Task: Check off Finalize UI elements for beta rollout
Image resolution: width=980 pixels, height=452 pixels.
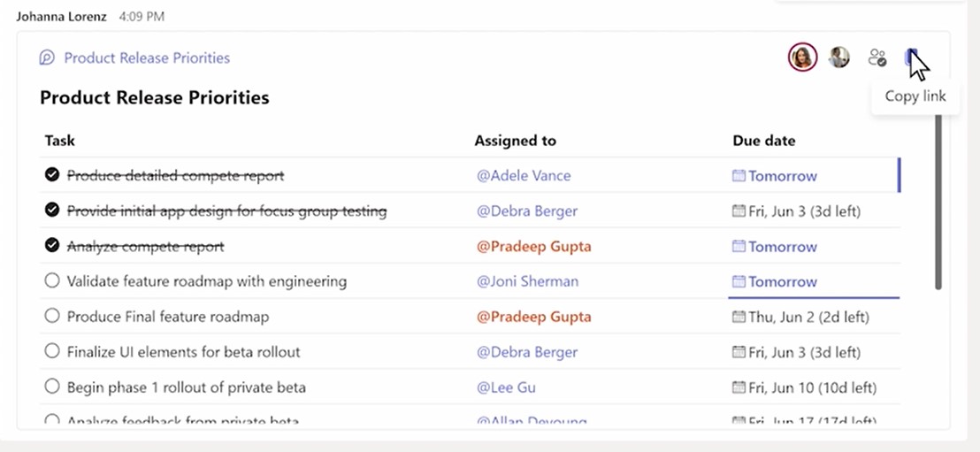Action: [x=52, y=352]
